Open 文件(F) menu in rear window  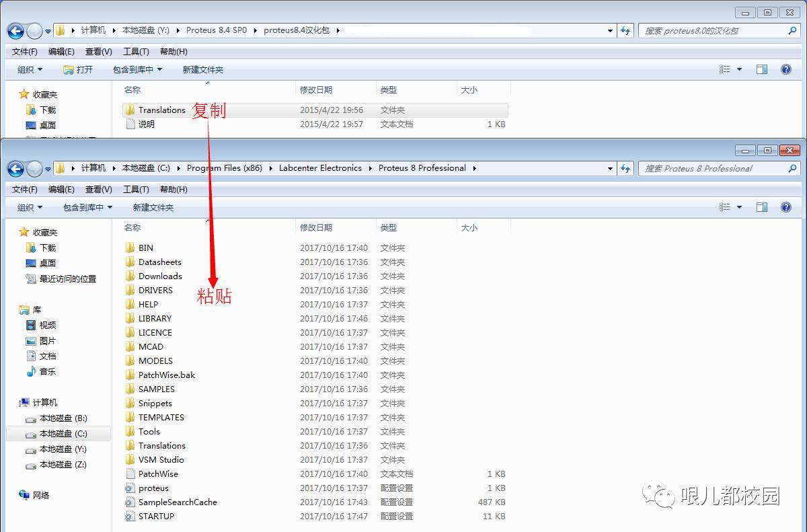pos(25,51)
